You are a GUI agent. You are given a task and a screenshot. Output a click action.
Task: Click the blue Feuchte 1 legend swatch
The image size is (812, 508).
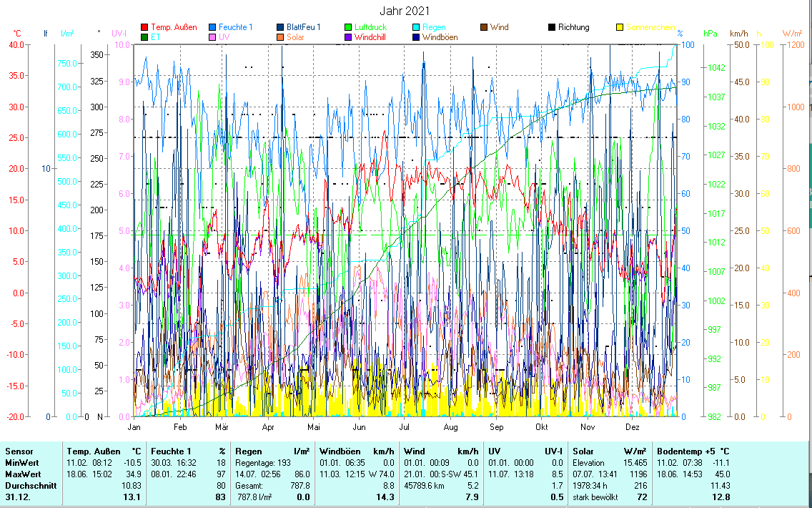pyautogui.click(x=212, y=28)
